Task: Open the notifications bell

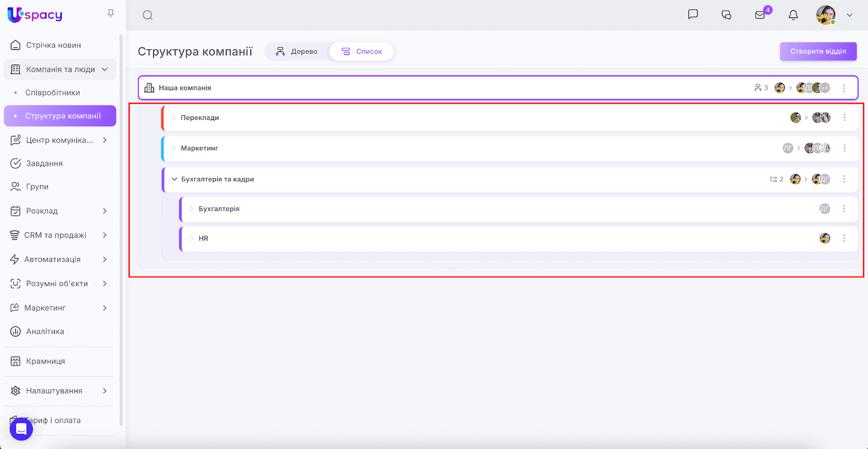Action: pyautogui.click(x=793, y=15)
